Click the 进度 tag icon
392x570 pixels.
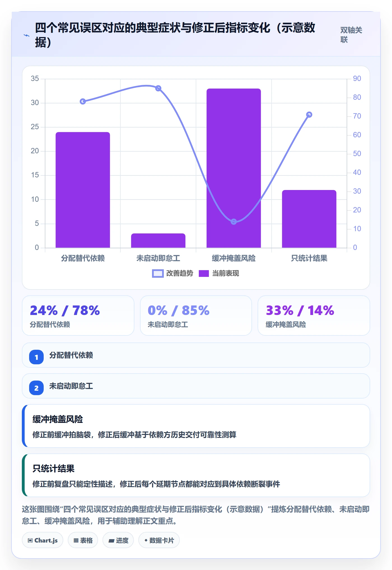click(x=111, y=541)
